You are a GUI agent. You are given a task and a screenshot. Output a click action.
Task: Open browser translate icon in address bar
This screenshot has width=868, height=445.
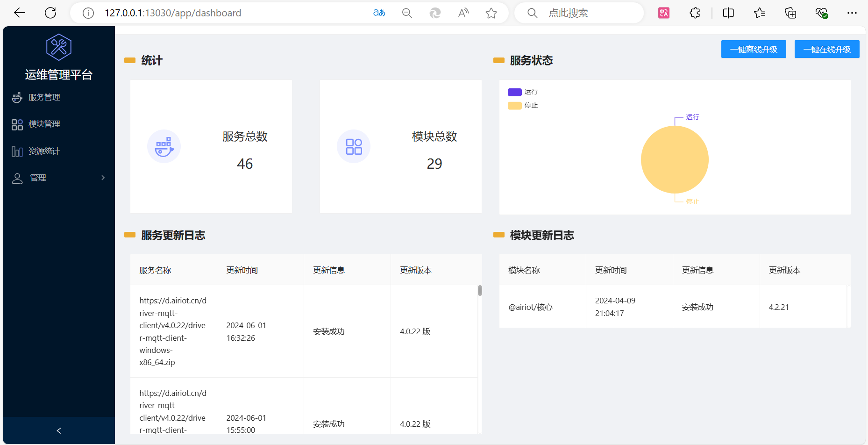pyautogui.click(x=379, y=13)
